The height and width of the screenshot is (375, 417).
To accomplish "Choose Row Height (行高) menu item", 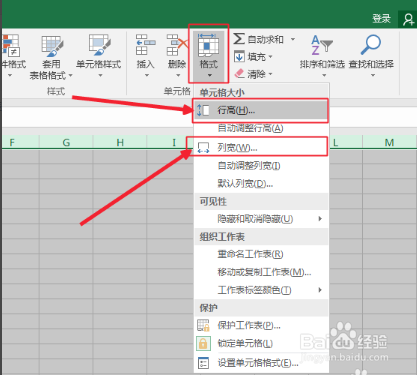I will click(261, 110).
